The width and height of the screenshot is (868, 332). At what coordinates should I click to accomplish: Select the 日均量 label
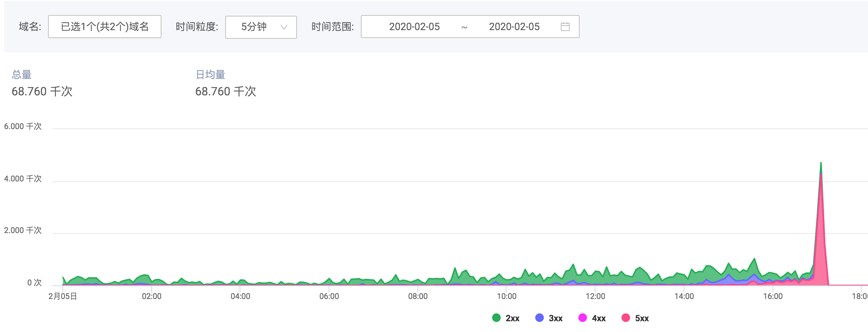[x=211, y=75]
